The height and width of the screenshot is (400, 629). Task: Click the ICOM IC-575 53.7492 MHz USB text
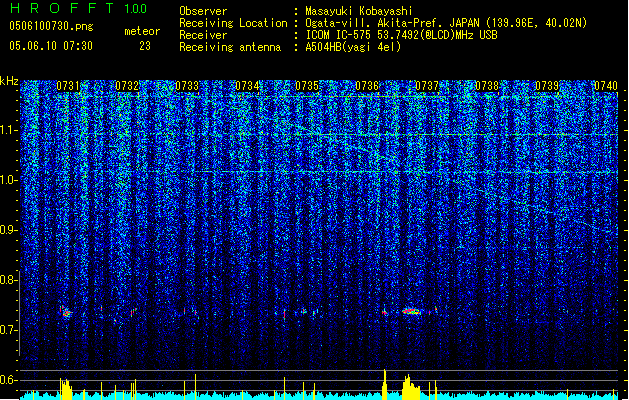point(401,35)
